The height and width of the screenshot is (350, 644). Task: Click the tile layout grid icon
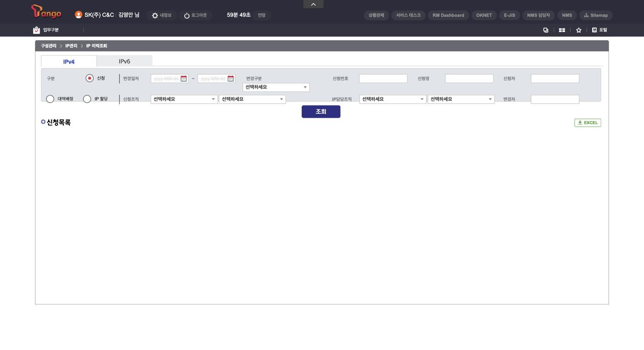(x=562, y=30)
